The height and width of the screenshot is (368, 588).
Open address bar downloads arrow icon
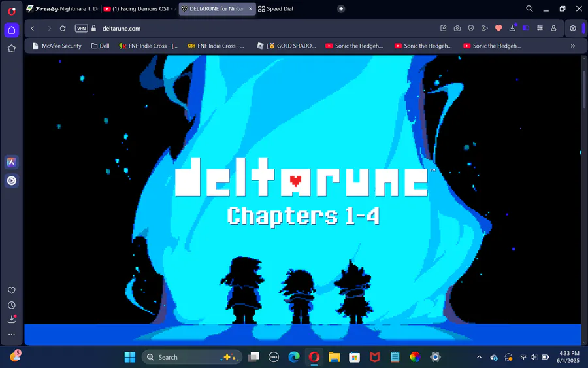pyautogui.click(x=512, y=28)
